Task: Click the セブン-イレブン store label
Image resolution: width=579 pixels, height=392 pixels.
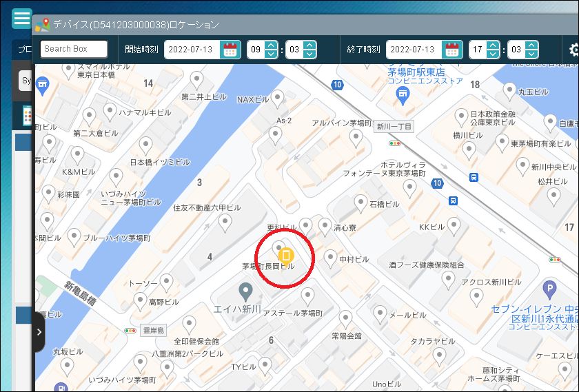Action: 535,318
